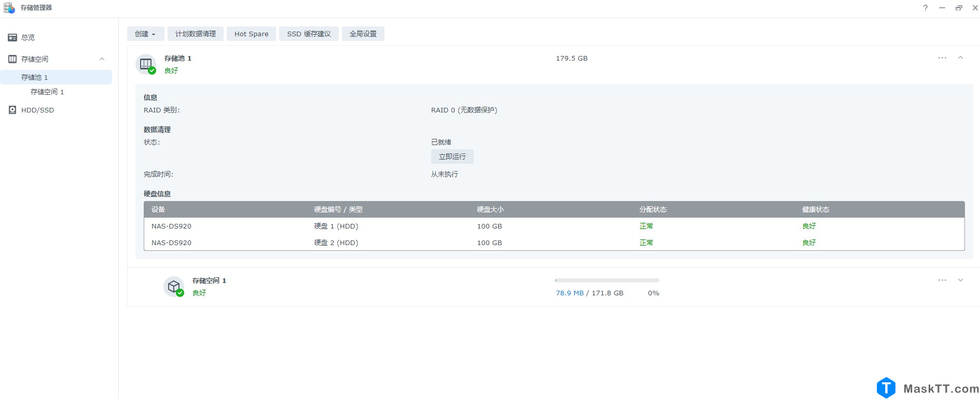Click the 存储池 1 title in main panel
The height and width of the screenshot is (399, 980).
(178, 58)
